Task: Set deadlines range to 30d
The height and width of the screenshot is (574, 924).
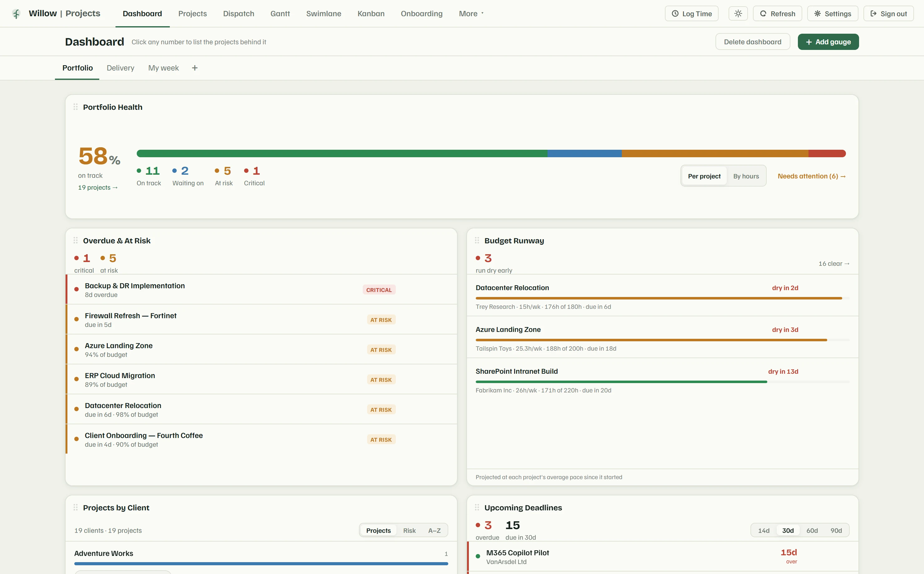Action: 788,530
